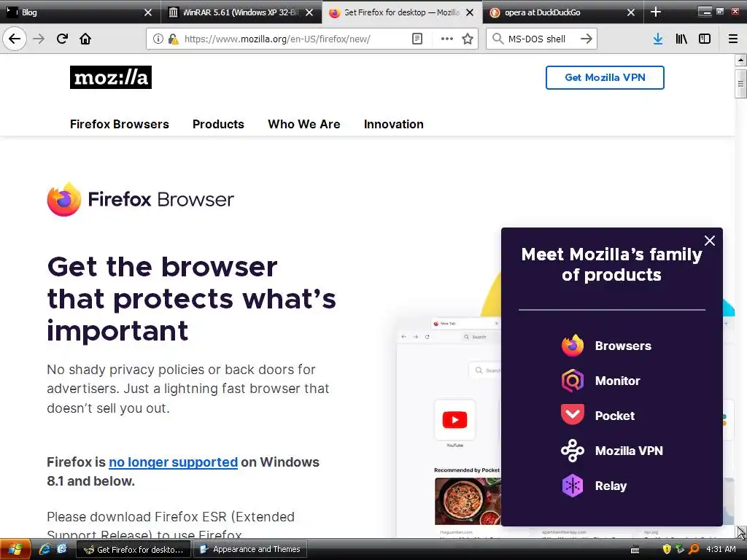
Task: Open the Who We Are menu
Action: pyautogui.click(x=304, y=124)
